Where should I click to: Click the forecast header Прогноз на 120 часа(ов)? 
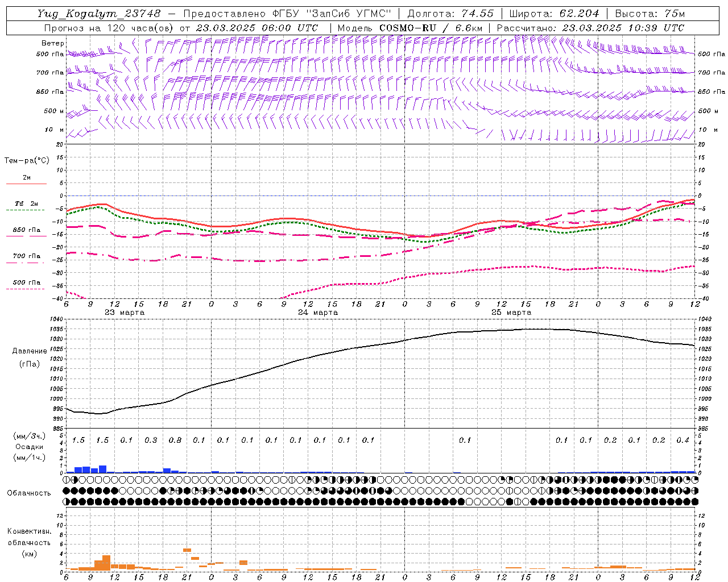[x=110, y=28]
